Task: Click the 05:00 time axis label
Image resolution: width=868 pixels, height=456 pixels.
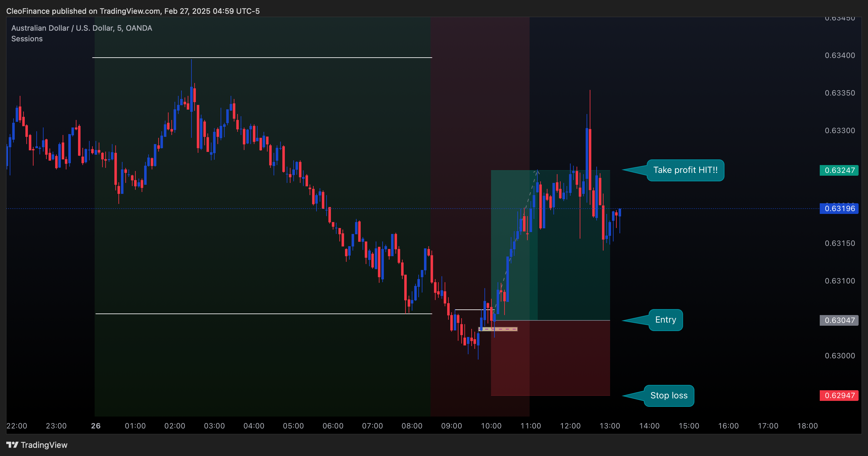Action: click(x=294, y=426)
